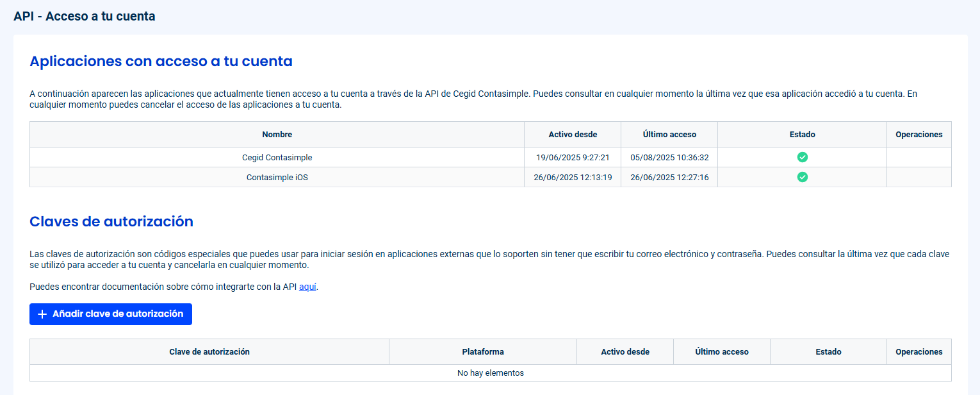This screenshot has height=395, width=980.
Task: Click the 'Plataforma' column header
Action: [x=483, y=352]
